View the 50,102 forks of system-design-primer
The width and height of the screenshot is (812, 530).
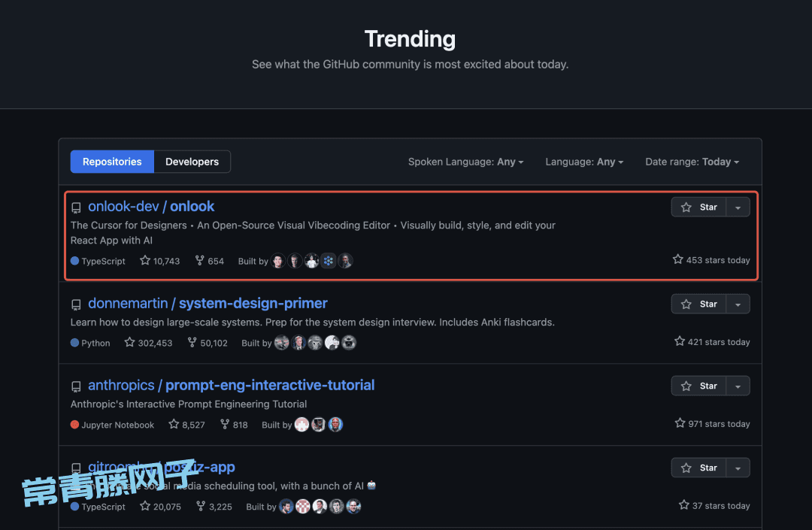pos(208,343)
